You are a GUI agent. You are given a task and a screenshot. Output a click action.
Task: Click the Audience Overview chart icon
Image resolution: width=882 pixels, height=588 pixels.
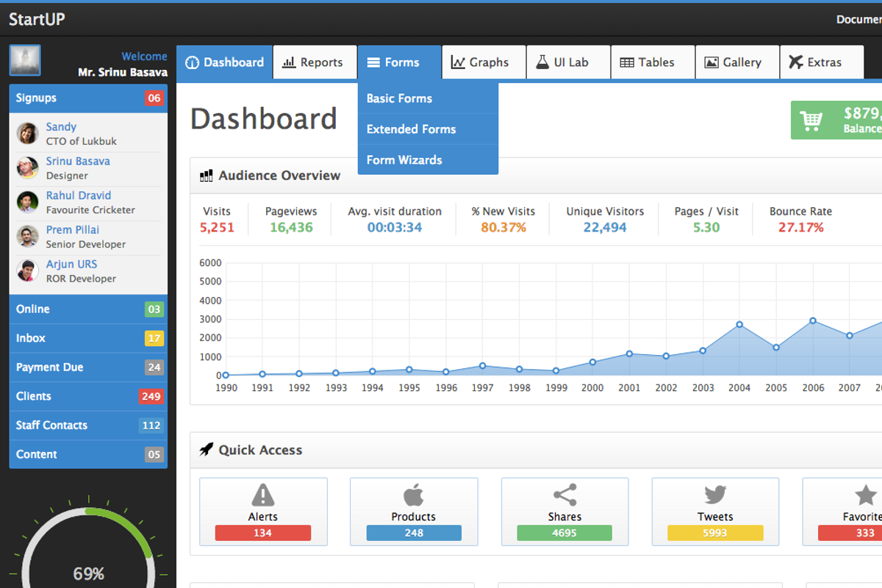point(207,176)
